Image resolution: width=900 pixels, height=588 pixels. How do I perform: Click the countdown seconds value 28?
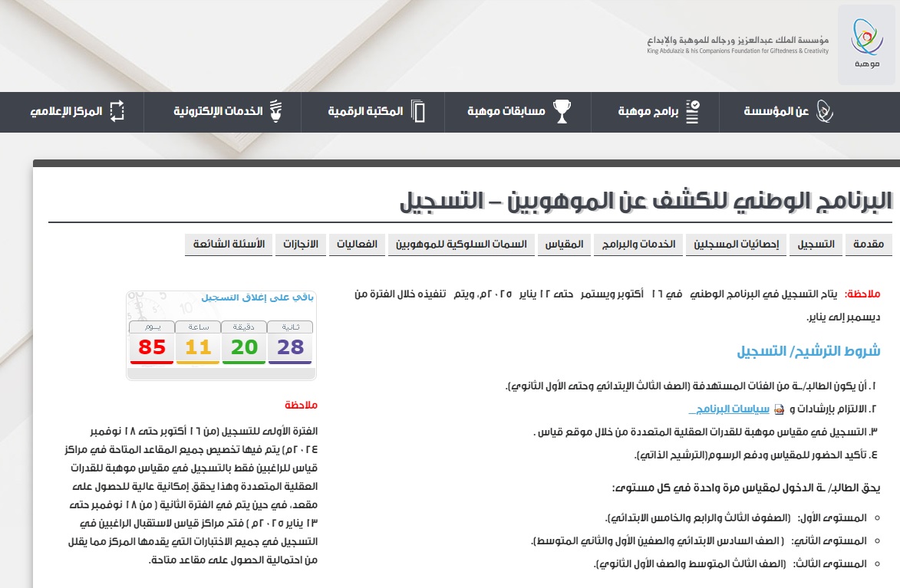click(290, 347)
